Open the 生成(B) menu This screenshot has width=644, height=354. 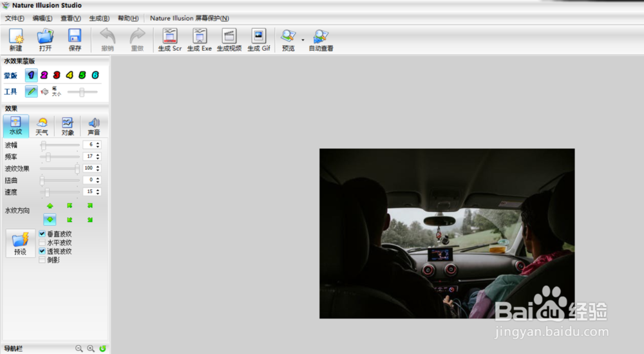point(99,18)
